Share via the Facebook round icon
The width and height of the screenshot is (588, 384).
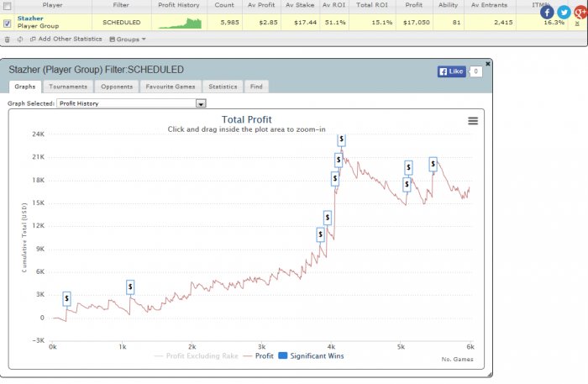tap(547, 13)
